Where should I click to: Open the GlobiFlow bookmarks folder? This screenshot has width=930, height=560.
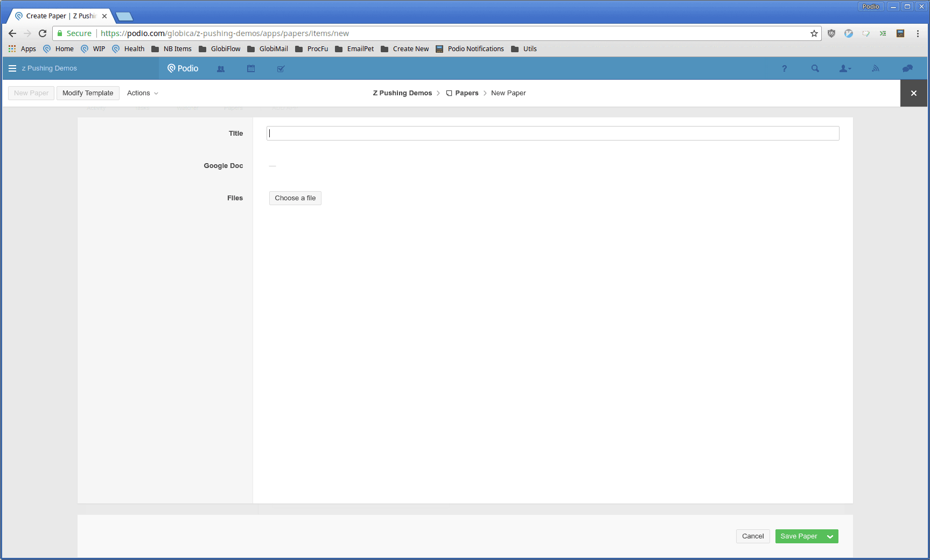tap(220, 49)
